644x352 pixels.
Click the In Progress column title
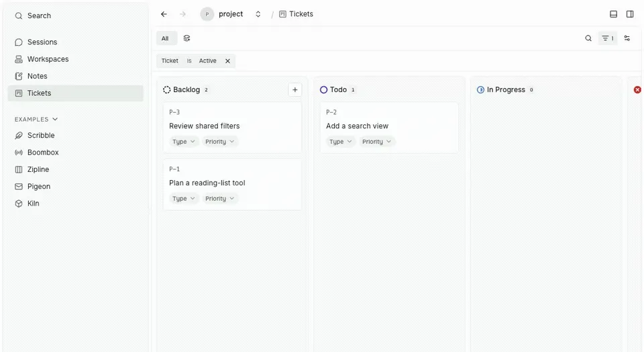point(506,89)
